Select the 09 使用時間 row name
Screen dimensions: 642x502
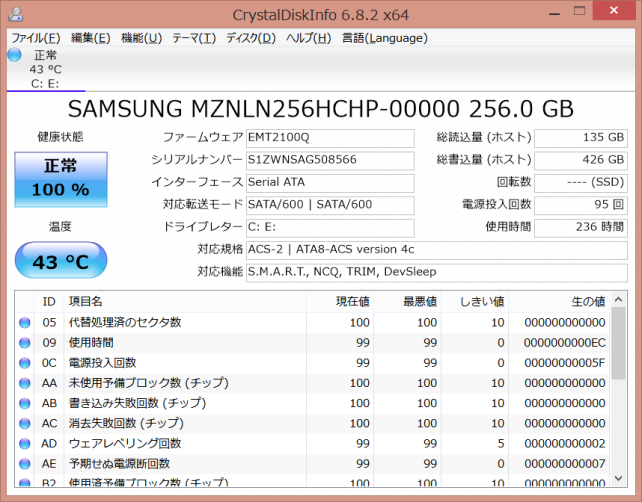point(91,343)
